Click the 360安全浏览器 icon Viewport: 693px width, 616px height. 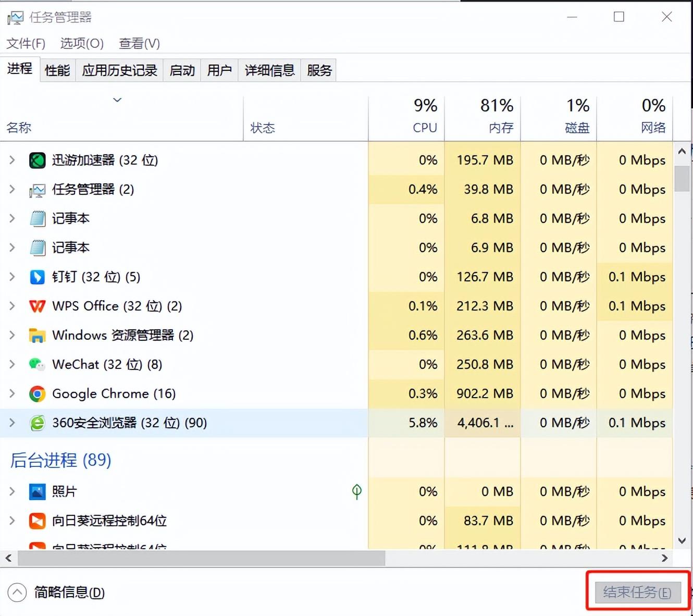coord(37,423)
